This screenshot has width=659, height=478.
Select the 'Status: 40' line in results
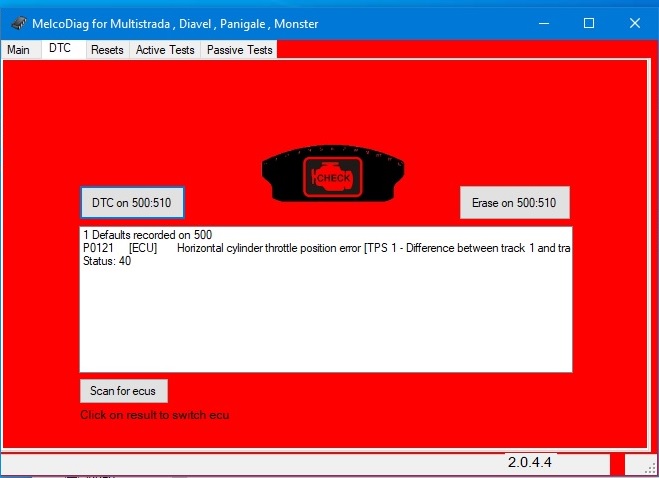click(107, 261)
